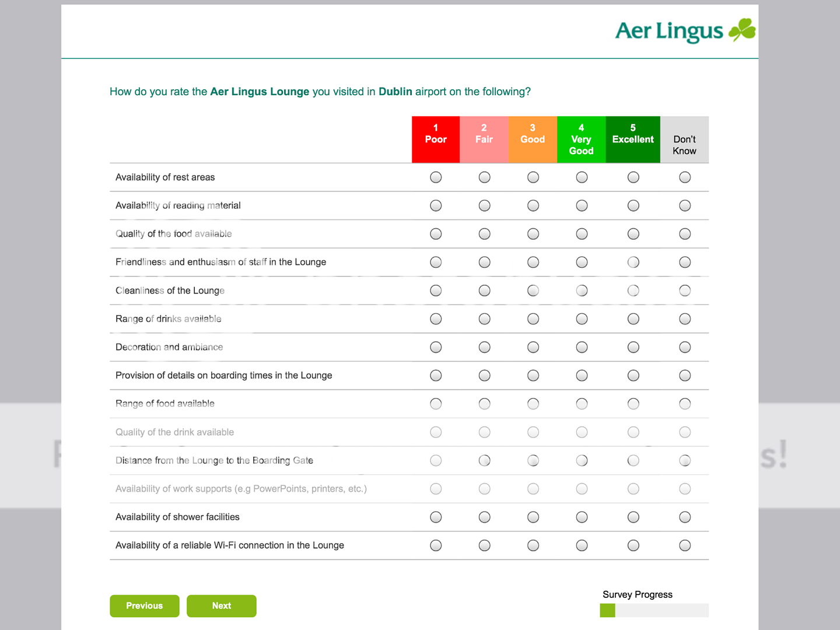Select Don't Know for 'Range of drinks available'

click(684, 318)
